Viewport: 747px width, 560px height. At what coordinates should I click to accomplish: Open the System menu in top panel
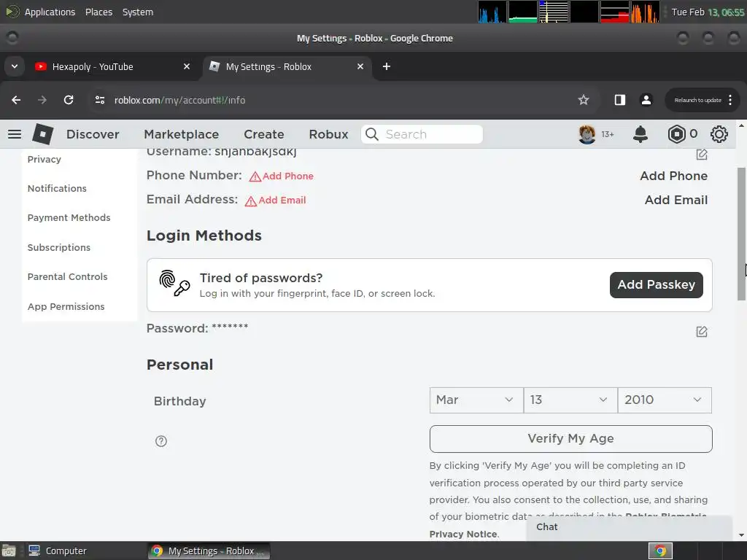[x=138, y=12]
